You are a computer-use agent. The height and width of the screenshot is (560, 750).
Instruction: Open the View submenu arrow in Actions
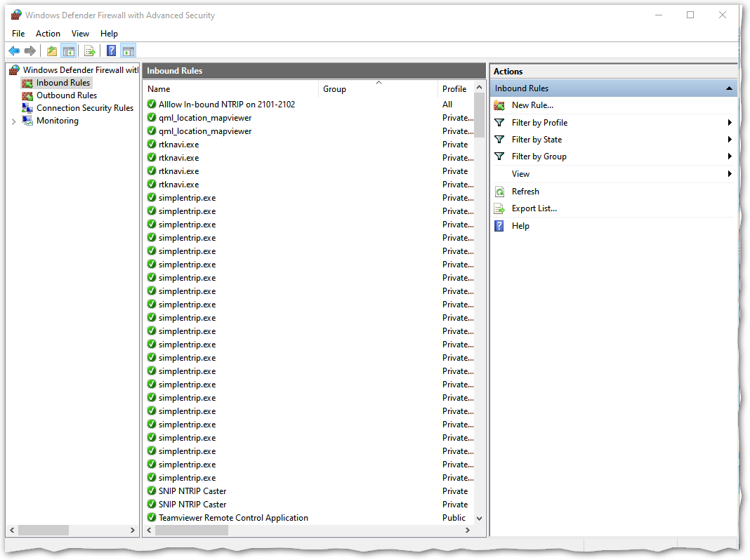coord(730,174)
